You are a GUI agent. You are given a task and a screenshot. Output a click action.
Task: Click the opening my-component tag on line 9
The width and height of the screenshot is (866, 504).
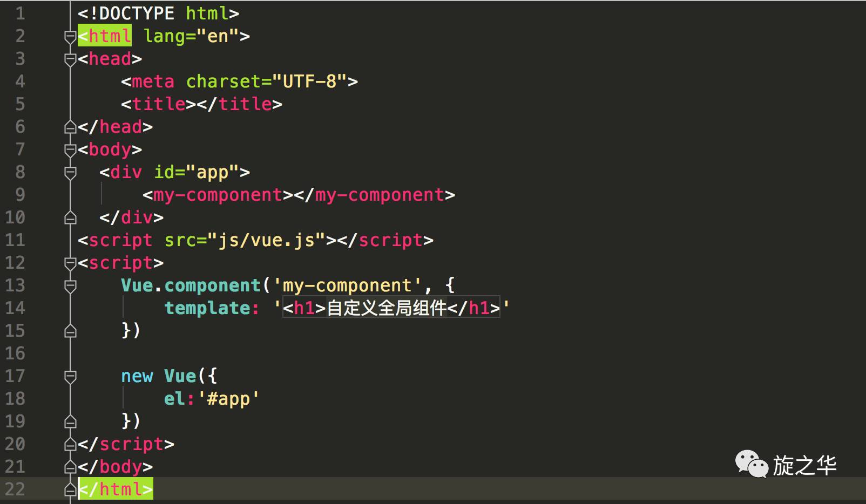tap(218, 195)
